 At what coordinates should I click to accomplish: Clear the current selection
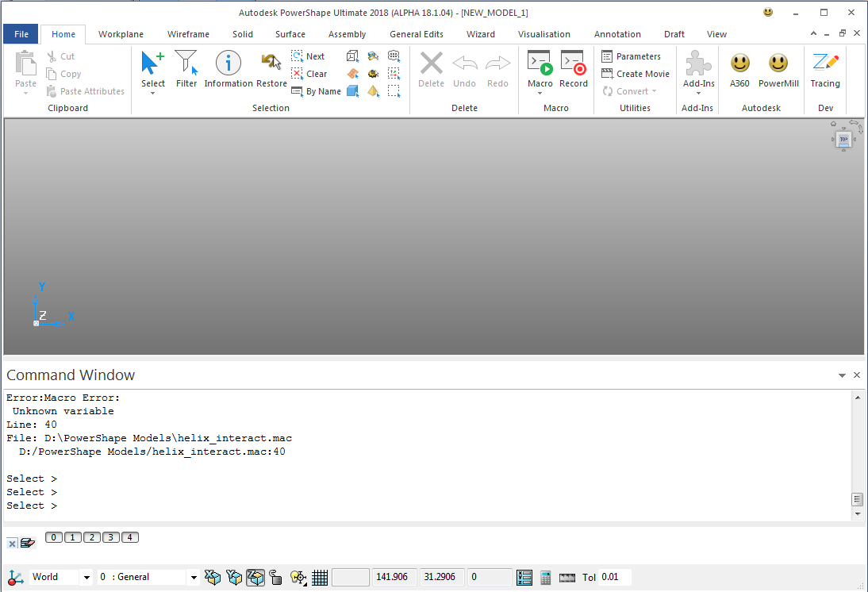coord(309,74)
